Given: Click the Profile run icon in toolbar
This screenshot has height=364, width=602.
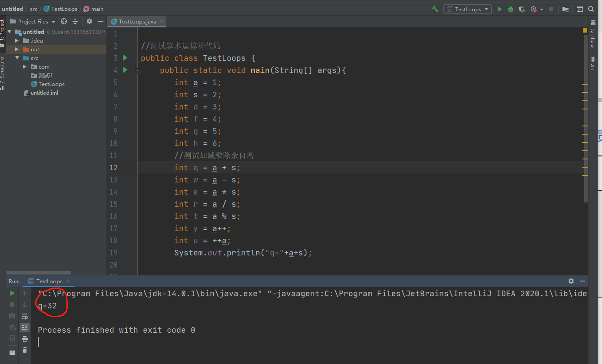Looking at the screenshot, I should 533,9.
